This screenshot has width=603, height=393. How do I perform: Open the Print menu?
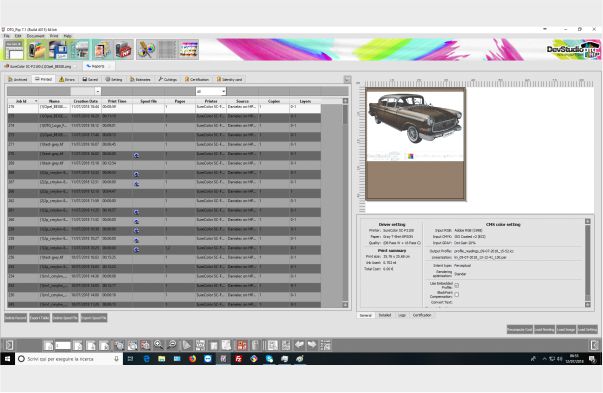pyautogui.click(x=54, y=36)
